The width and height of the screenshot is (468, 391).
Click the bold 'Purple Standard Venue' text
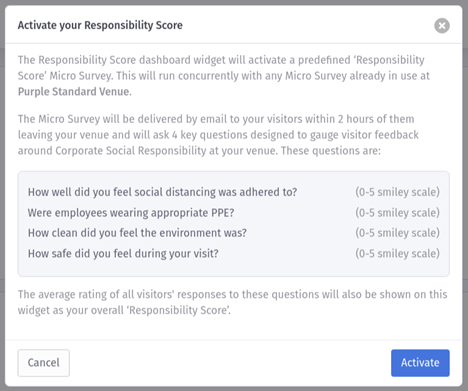point(75,92)
